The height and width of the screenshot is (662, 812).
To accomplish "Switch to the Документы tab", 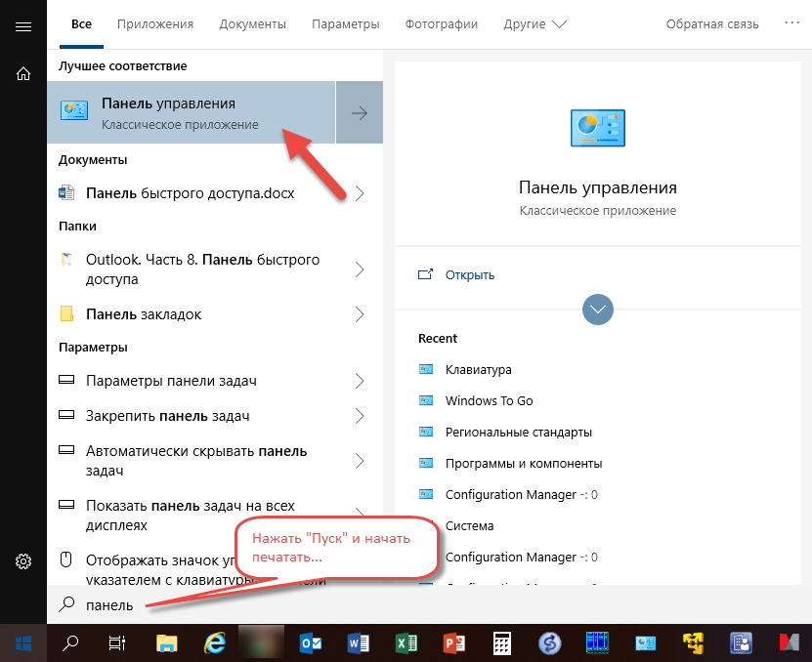I will click(252, 24).
